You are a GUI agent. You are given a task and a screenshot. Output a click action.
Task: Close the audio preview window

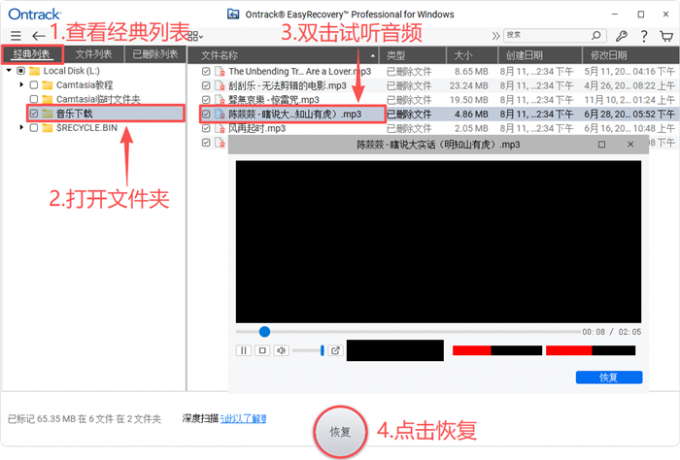631,144
